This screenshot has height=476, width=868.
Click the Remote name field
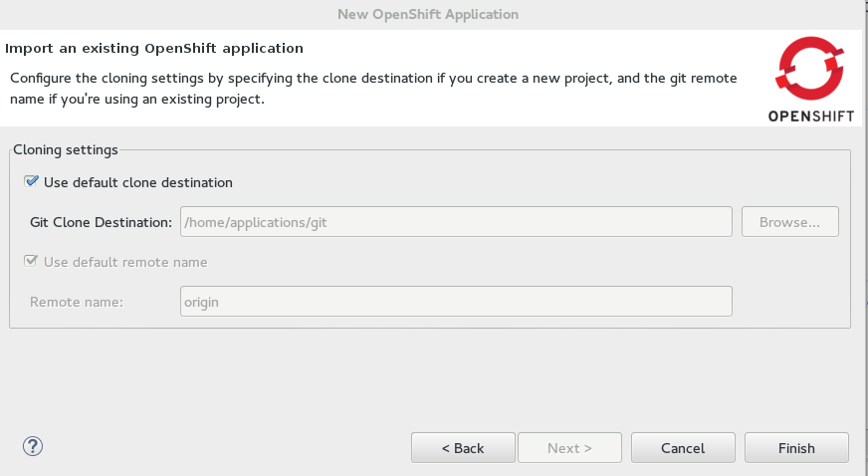click(x=456, y=302)
